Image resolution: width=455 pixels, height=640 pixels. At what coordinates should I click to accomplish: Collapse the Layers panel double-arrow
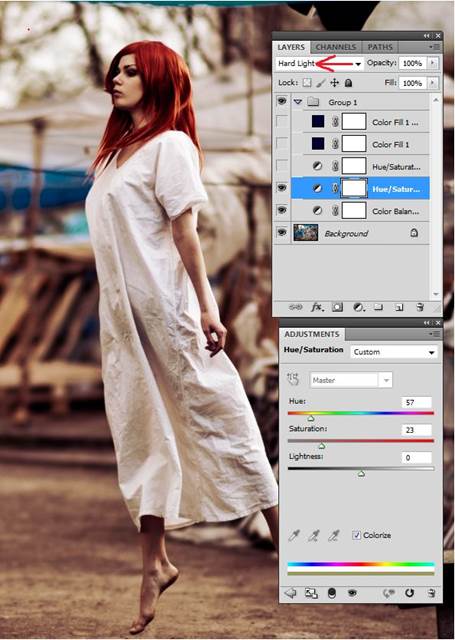point(427,36)
